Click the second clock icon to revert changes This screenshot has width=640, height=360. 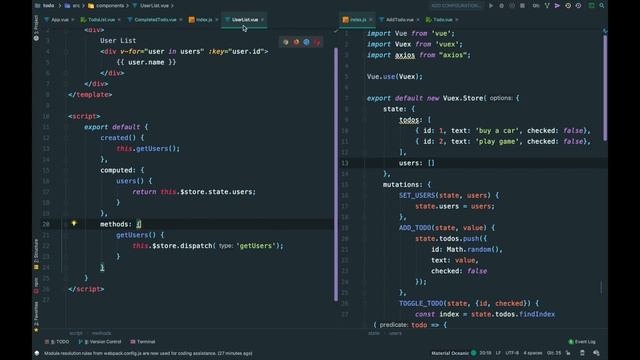[578, 6]
